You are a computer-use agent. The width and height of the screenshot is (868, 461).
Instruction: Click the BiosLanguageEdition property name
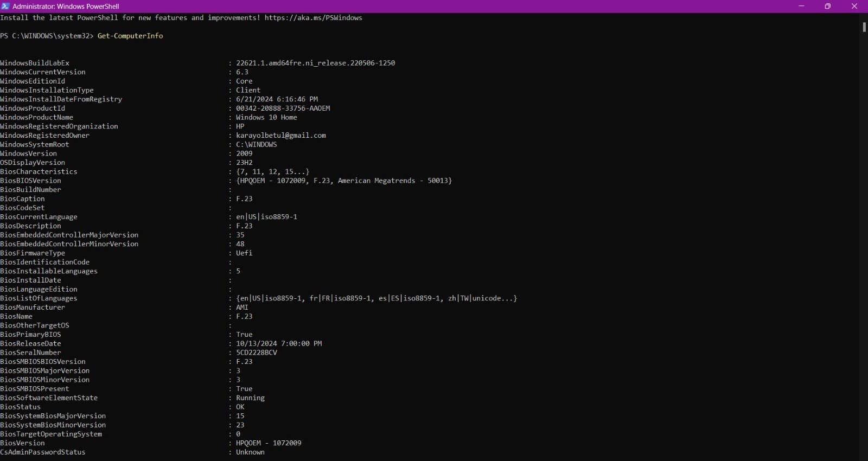[x=39, y=289]
